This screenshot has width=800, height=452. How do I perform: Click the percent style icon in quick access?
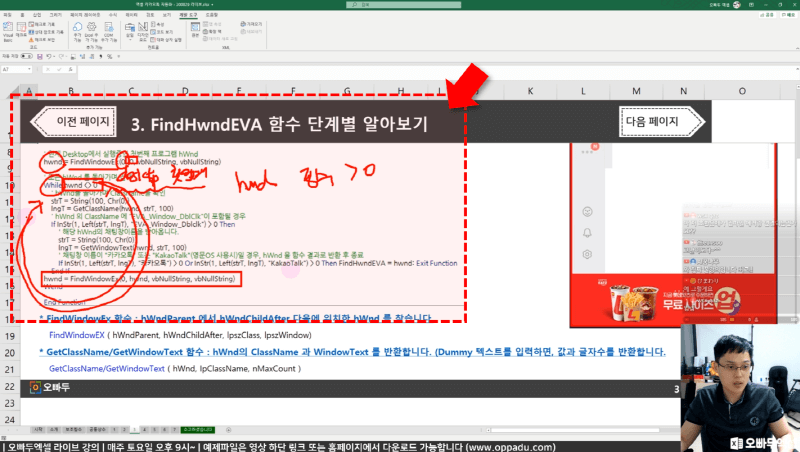pyautogui.click(x=109, y=56)
